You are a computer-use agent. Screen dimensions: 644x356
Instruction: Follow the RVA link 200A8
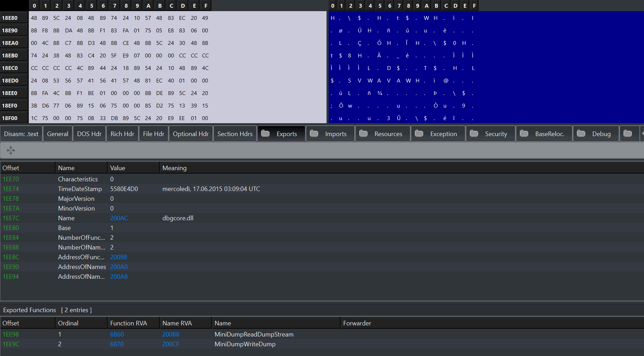[x=119, y=277]
